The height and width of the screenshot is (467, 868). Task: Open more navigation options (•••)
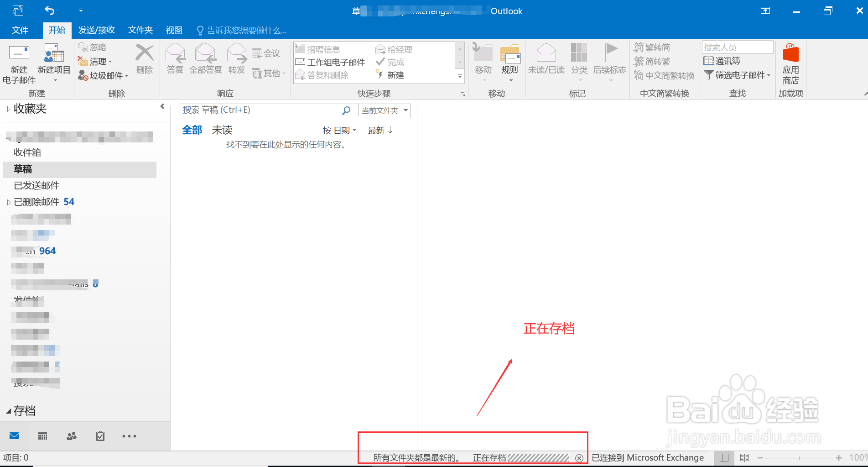point(129,436)
